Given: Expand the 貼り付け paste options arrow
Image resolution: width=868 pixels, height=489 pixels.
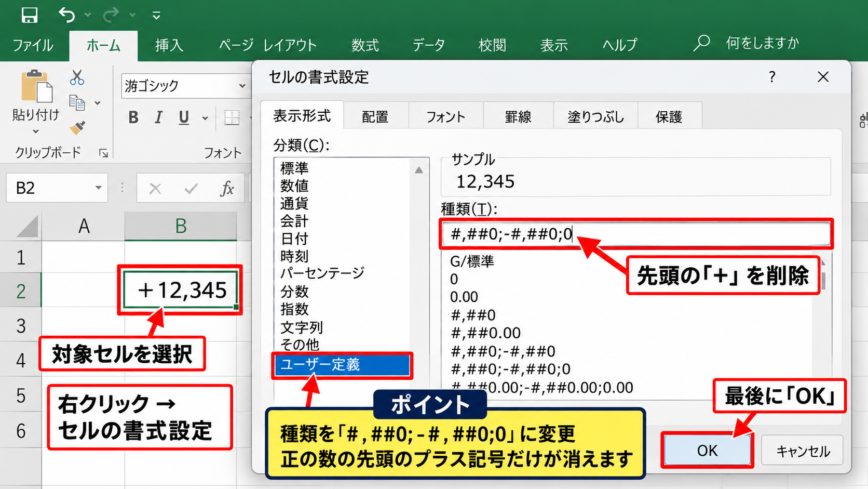Looking at the screenshot, I should (36, 131).
